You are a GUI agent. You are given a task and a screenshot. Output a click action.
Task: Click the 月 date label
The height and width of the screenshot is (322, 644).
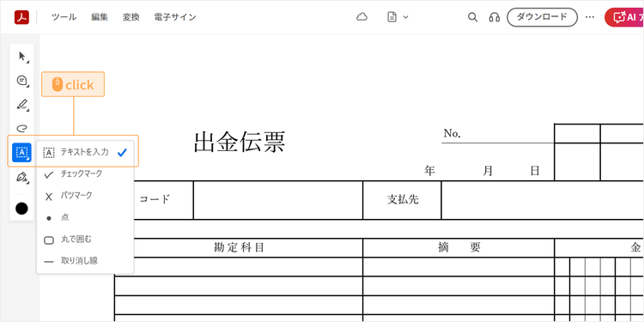488,171
